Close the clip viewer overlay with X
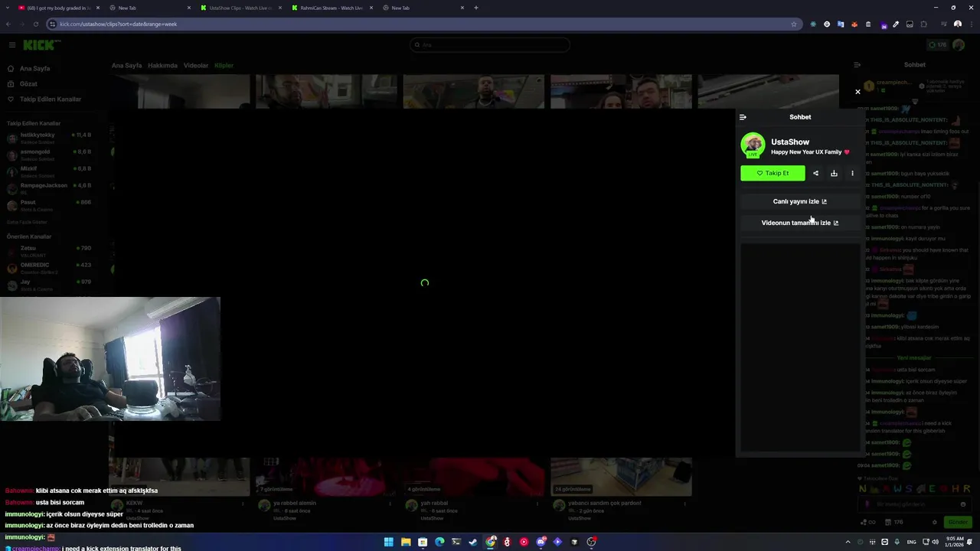Image resolution: width=980 pixels, height=551 pixels. click(x=857, y=92)
